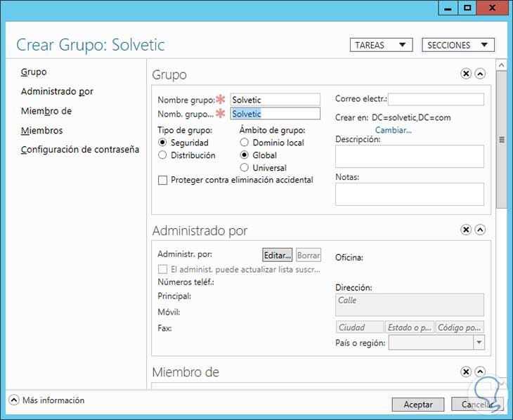Click the Aceptar button

pyautogui.click(x=418, y=405)
